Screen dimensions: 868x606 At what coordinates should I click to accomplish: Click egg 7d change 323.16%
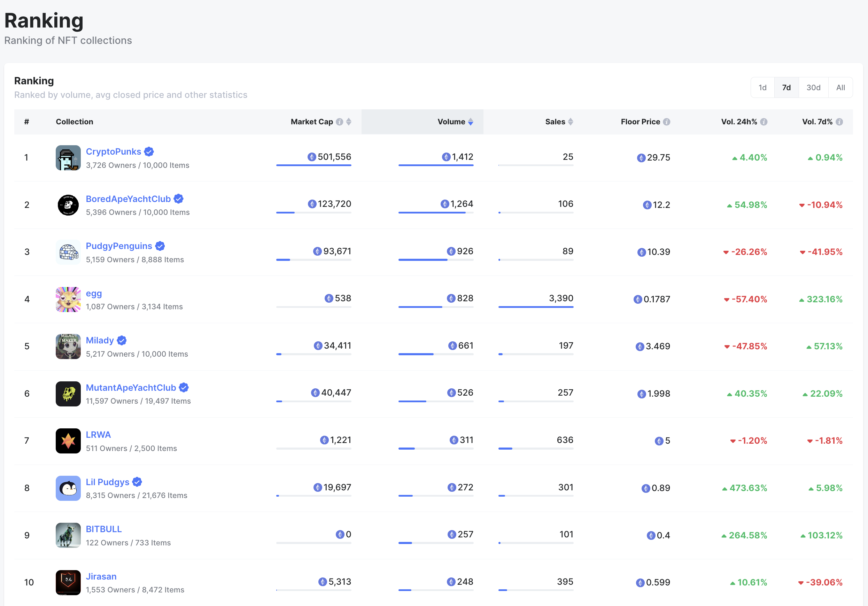824,300
